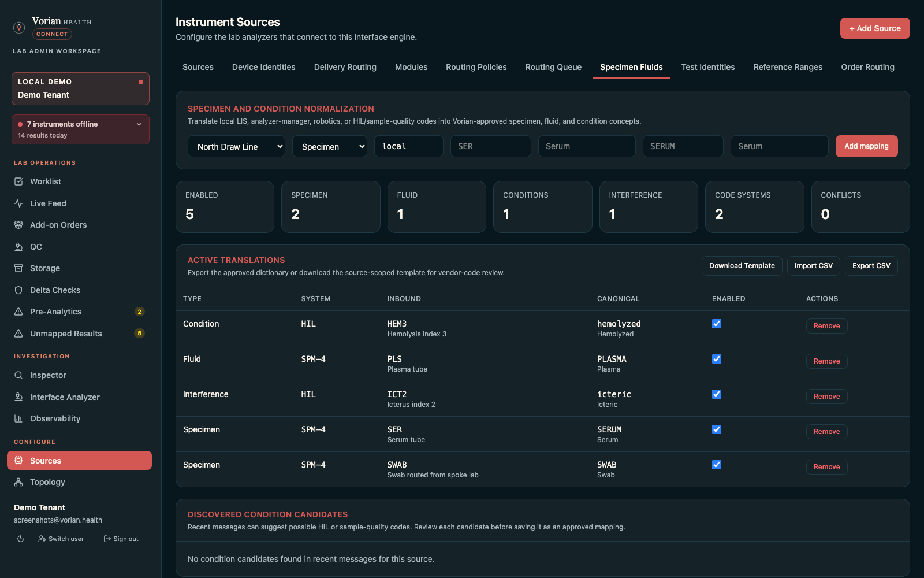
Task: Click the Add-on Orders stack icon
Action: point(18,225)
